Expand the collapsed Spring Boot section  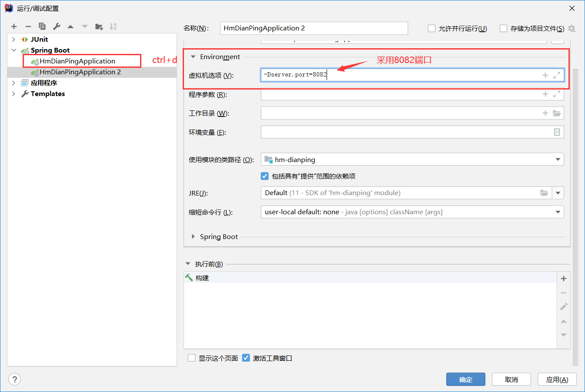[x=193, y=236]
